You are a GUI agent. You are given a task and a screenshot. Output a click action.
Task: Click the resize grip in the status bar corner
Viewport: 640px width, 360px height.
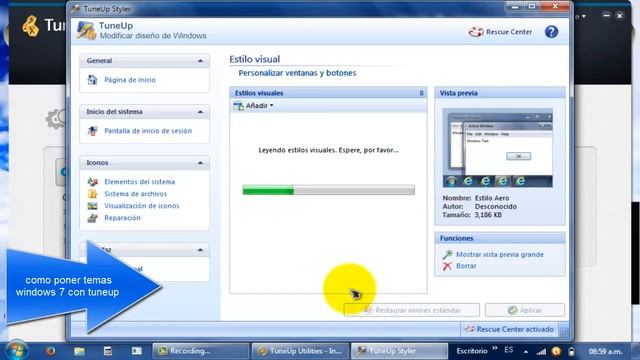tap(564, 332)
